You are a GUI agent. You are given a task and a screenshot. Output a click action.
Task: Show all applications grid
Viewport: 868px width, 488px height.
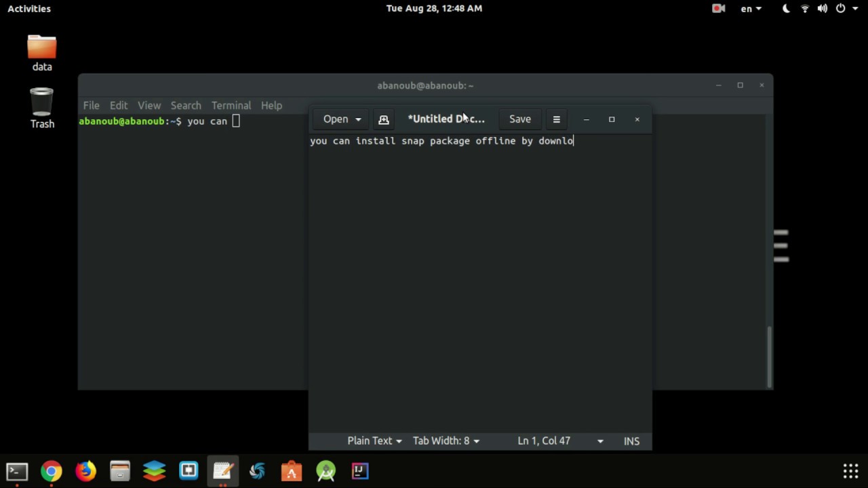pos(851,471)
